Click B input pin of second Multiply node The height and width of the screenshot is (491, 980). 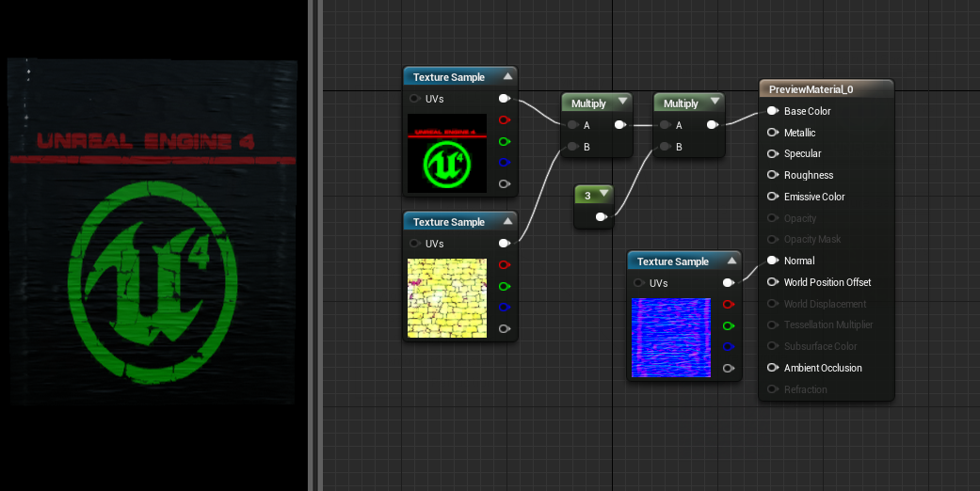665,147
